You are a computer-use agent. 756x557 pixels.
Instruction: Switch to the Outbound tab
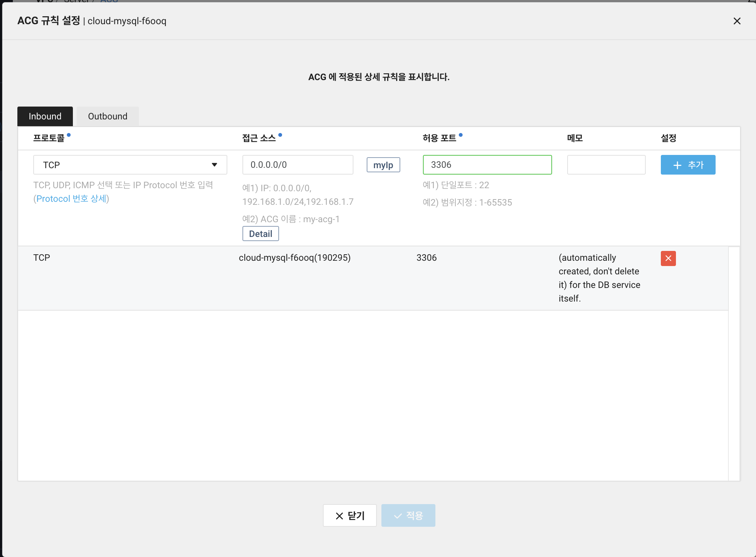(108, 116)
